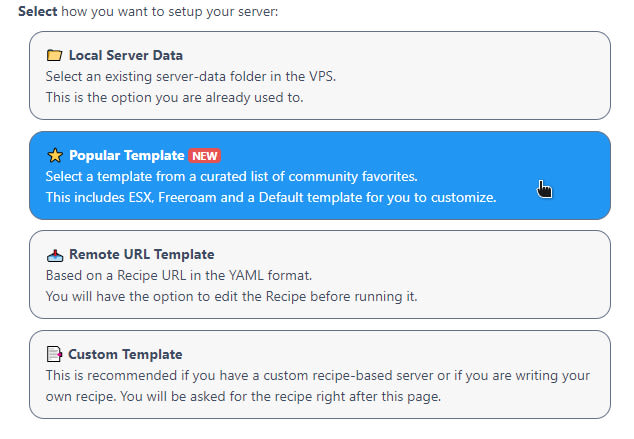634x439 pixels.
Task: Click the 'recommended if you have a custom recipe-based server' line
Action: 317,375
